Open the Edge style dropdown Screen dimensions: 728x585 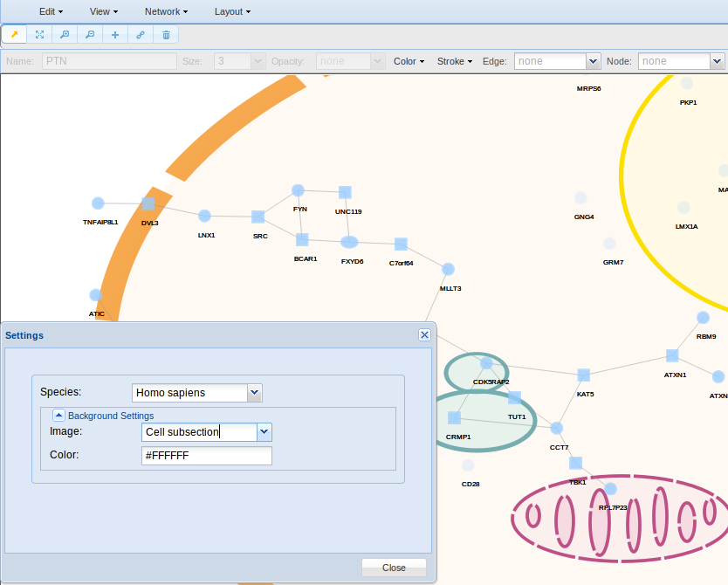(594, 61)
